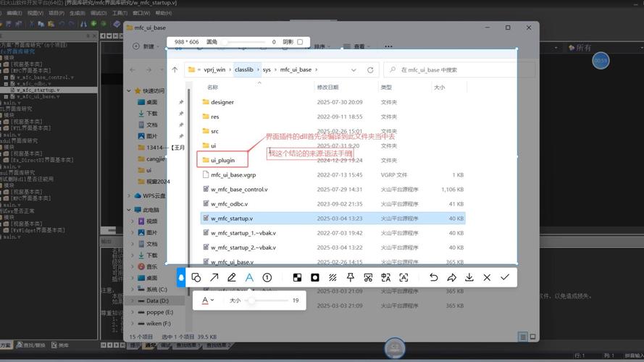Expand the Data (D:) drive node
644x362 pixels.
(x=133, y=301)
